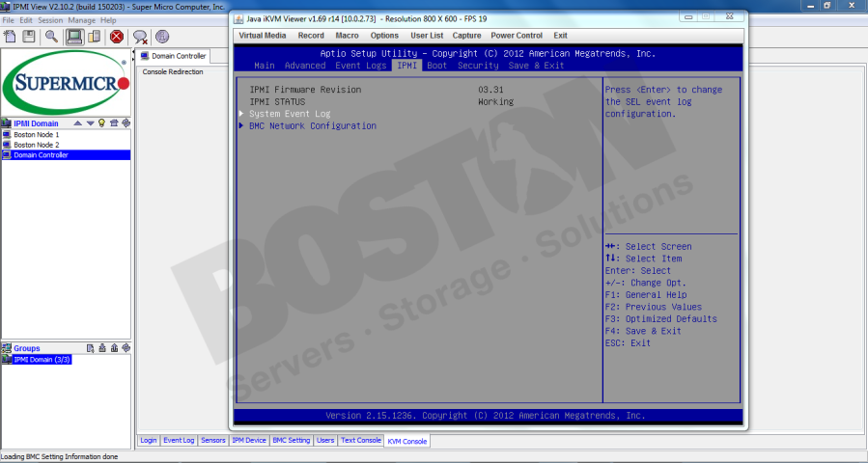Click the document icon in Groups header
868x463 pixels.
91,348
